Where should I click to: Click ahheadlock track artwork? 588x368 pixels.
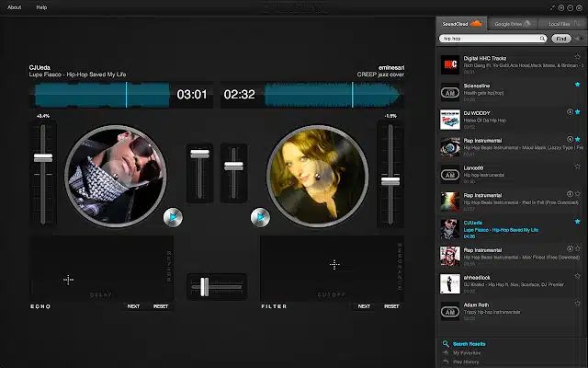point(450,284)
